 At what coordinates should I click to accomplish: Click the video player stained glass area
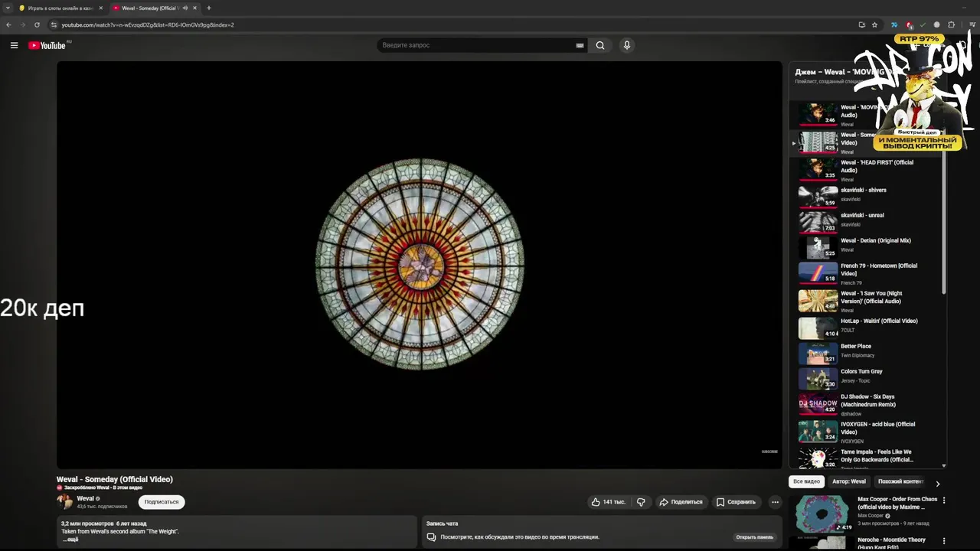(x=420, y=264)
